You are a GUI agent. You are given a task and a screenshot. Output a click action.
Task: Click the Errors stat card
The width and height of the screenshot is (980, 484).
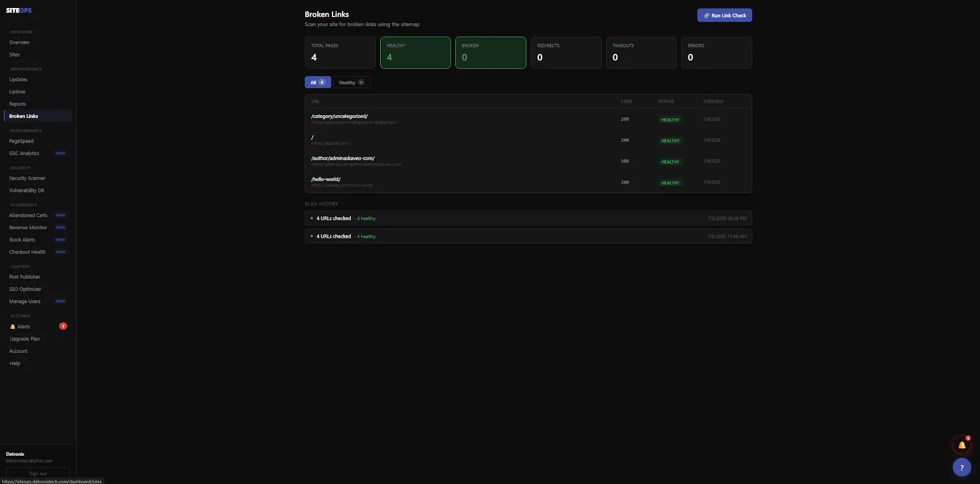[717, 53]
